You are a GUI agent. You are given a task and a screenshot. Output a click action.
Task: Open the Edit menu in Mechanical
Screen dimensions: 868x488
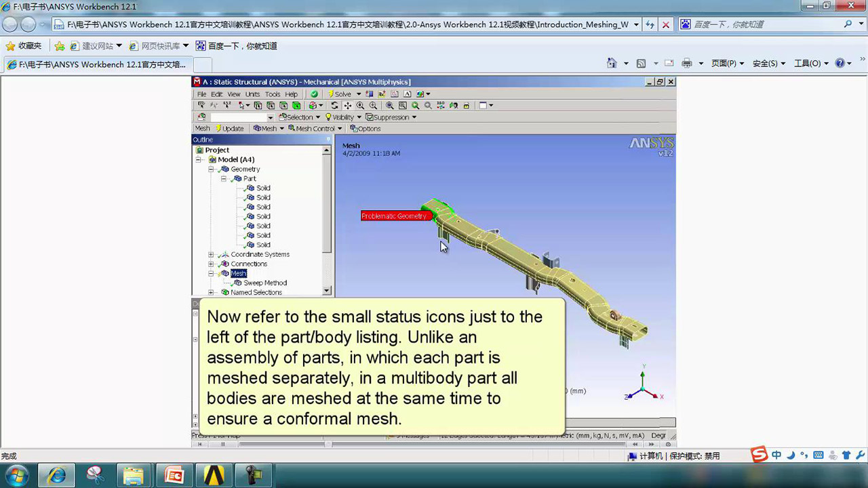tap(217, 94)
